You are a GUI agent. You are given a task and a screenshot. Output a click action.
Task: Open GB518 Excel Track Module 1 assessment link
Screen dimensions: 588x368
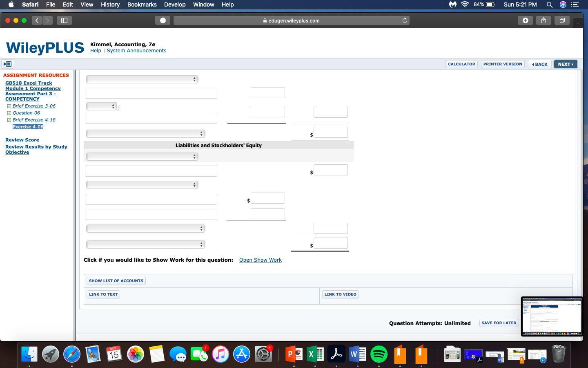click(x=33, y=91)
